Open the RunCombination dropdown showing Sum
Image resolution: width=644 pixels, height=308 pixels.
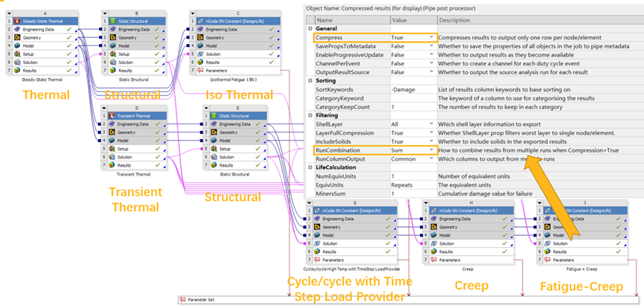[x=431, y=150]
